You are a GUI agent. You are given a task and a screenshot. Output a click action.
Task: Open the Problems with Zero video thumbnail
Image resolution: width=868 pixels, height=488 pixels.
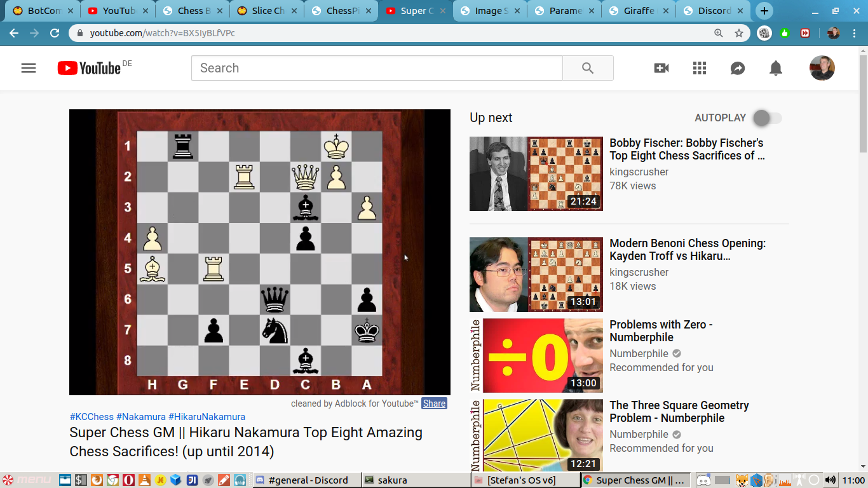click(x=536, y=355)
